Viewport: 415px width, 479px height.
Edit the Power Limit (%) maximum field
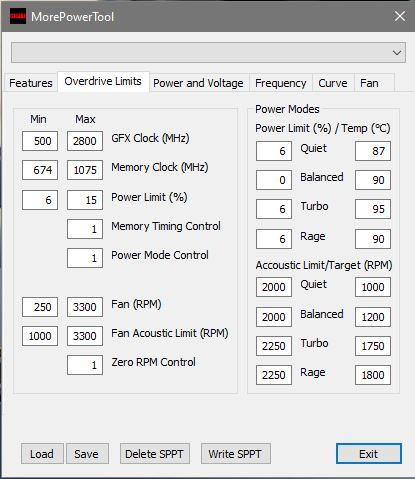85,200
